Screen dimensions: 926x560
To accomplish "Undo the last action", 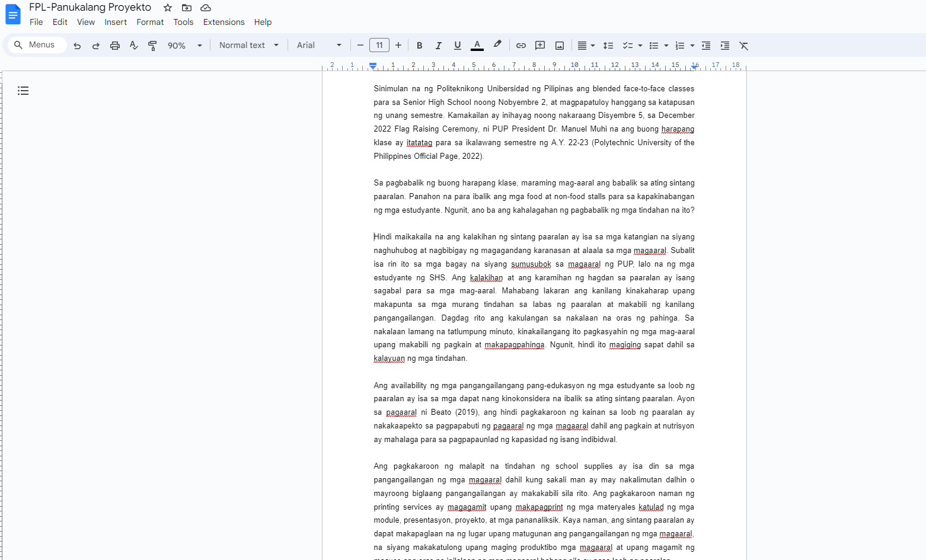I will click(77, 46).
